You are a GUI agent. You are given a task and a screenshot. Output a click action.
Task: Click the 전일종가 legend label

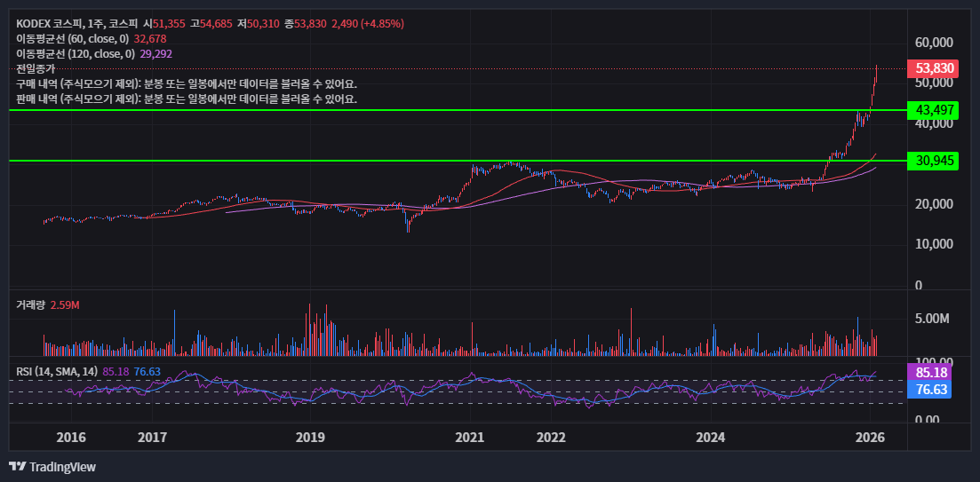[x=36, y=68]
